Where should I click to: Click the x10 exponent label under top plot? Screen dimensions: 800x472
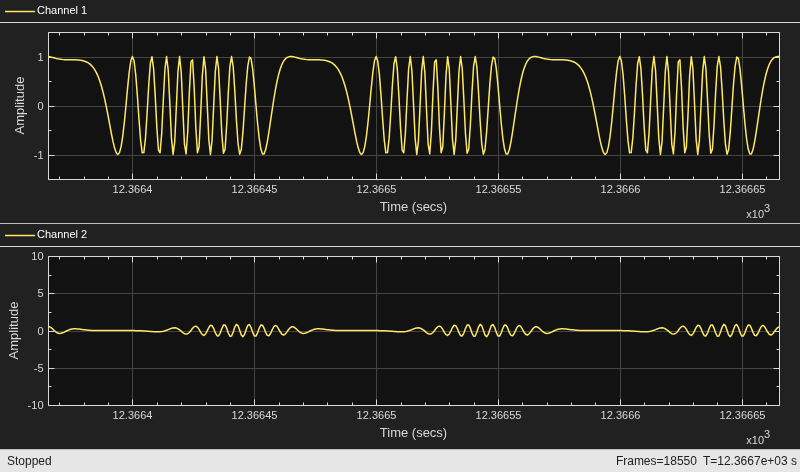tap(758, 212)
